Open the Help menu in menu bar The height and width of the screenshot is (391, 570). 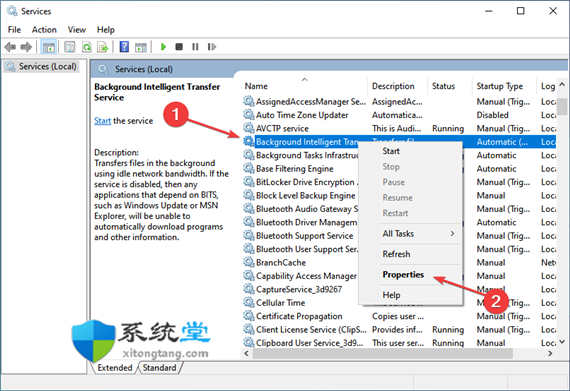pyautogui.click(x=106, y=29)
